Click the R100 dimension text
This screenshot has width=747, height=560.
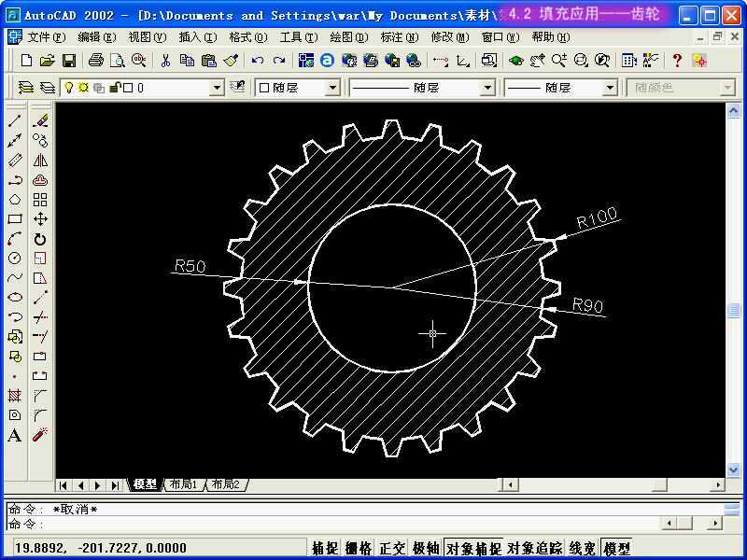tap(597, 217)
